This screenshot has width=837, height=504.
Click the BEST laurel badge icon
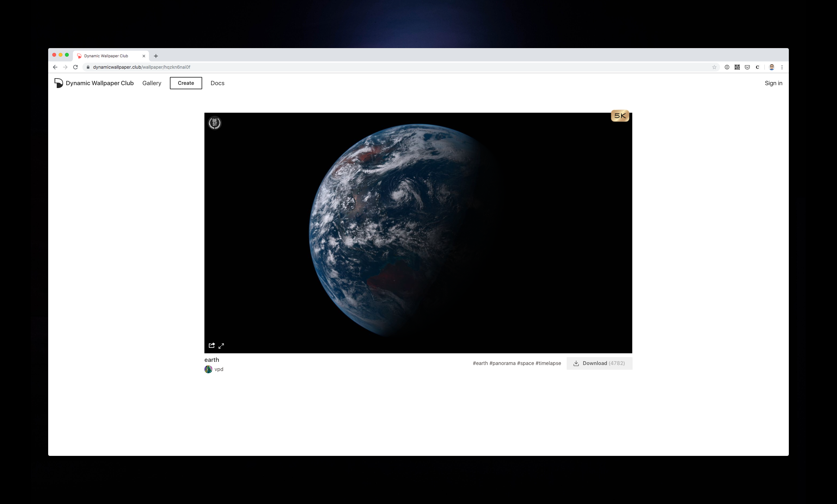coord(214,123)
